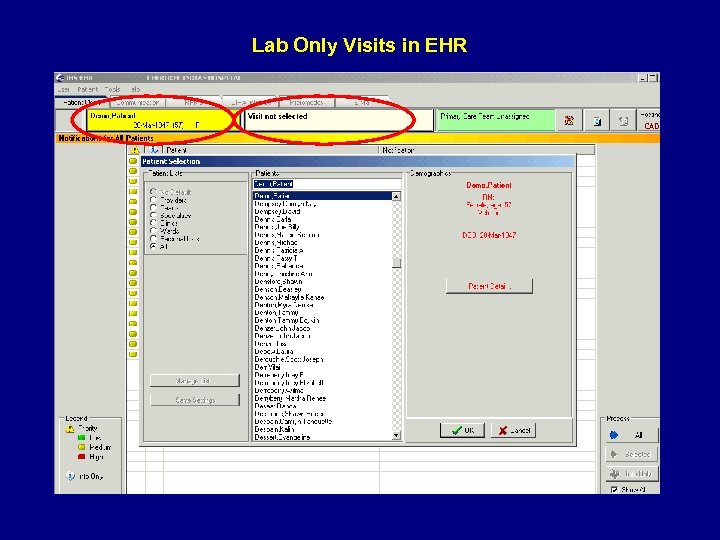Click the yellow Demo,Patient header panel
This screenshot has width=720, height=540.
coord(163,120)
